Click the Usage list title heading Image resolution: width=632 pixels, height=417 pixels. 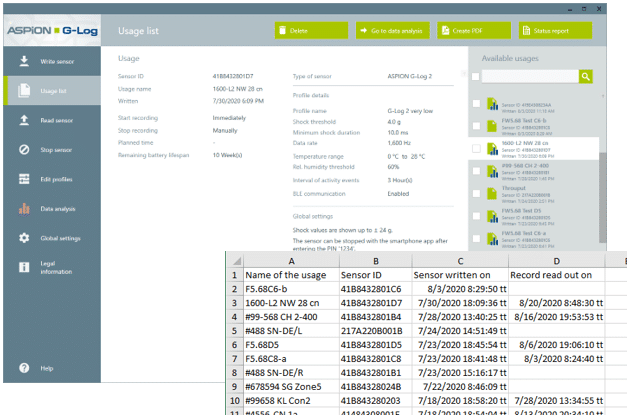click(x=138, y=31)
